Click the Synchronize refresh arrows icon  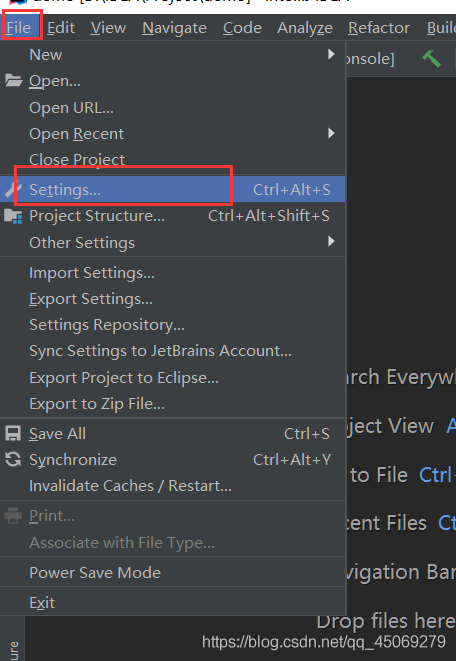[13, 459]
